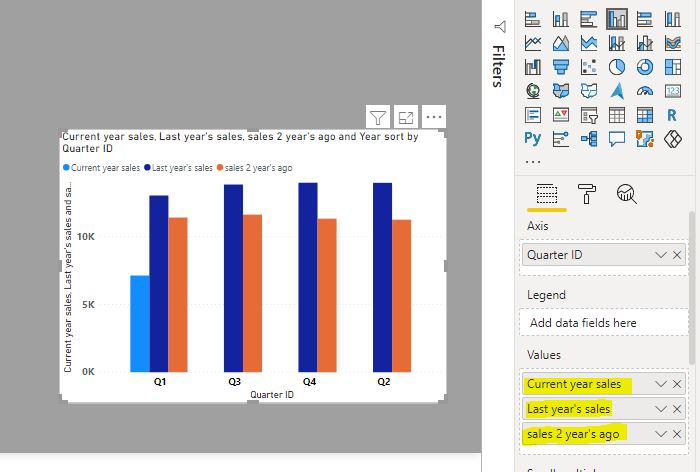Expand the Filters pane arrow
This screenshot has height=472, width=700.
(500, 26)
